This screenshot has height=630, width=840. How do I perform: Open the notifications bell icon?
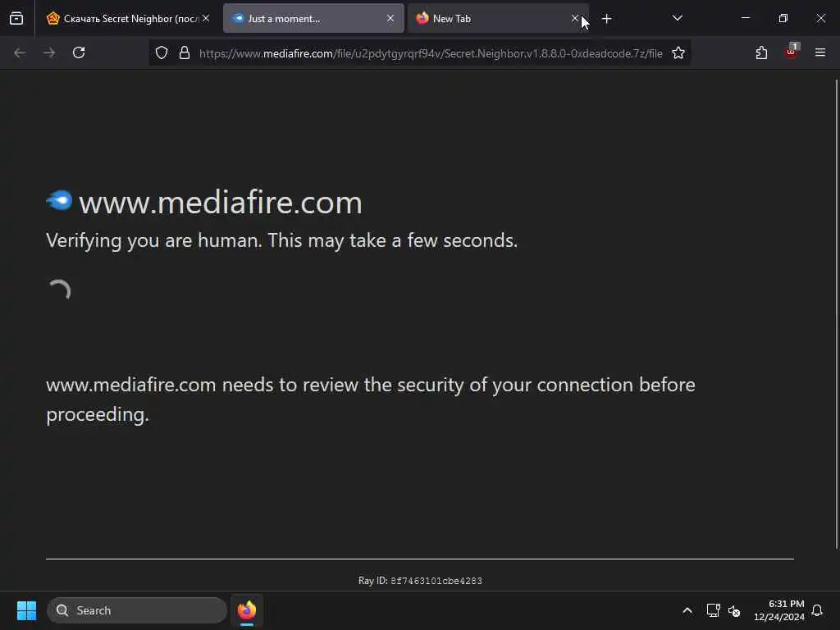tap(817, 610)
